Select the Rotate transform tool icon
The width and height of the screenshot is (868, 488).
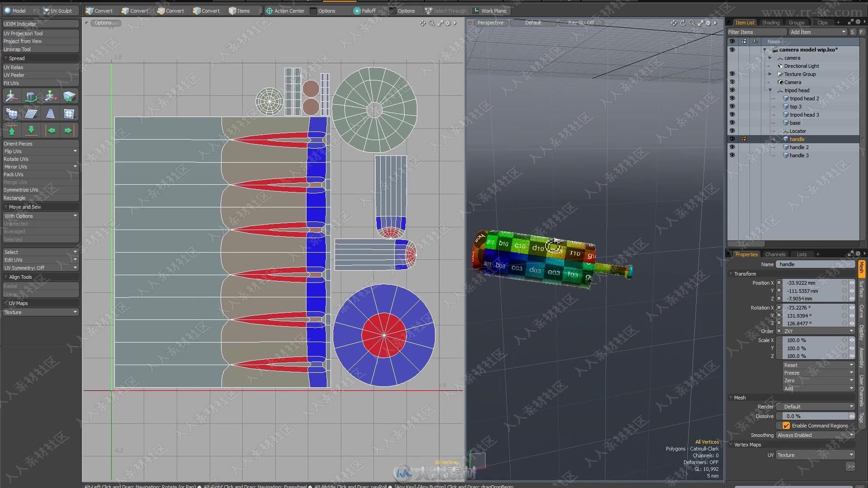coord(31,96)
